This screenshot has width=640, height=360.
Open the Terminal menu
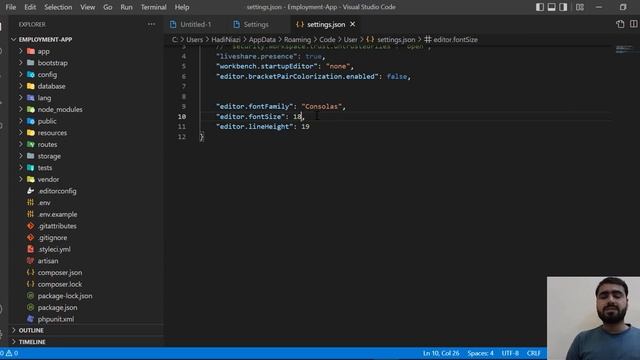[x=153, y=7]
